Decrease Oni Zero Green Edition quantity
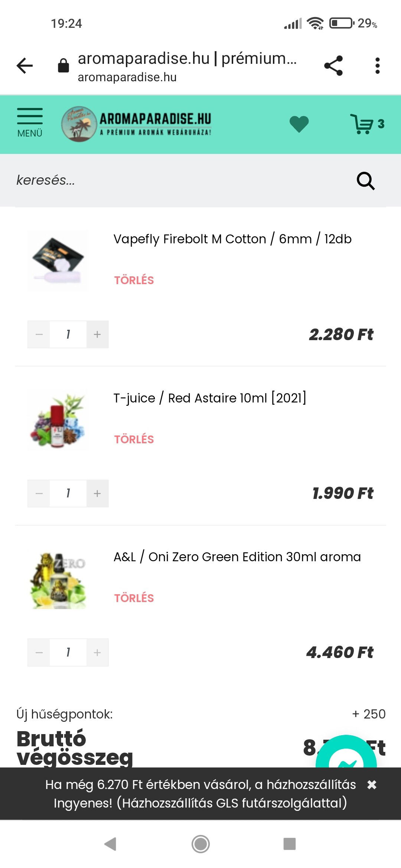The image size is (401, 868). pyautogui.click(x=39, y=652)
